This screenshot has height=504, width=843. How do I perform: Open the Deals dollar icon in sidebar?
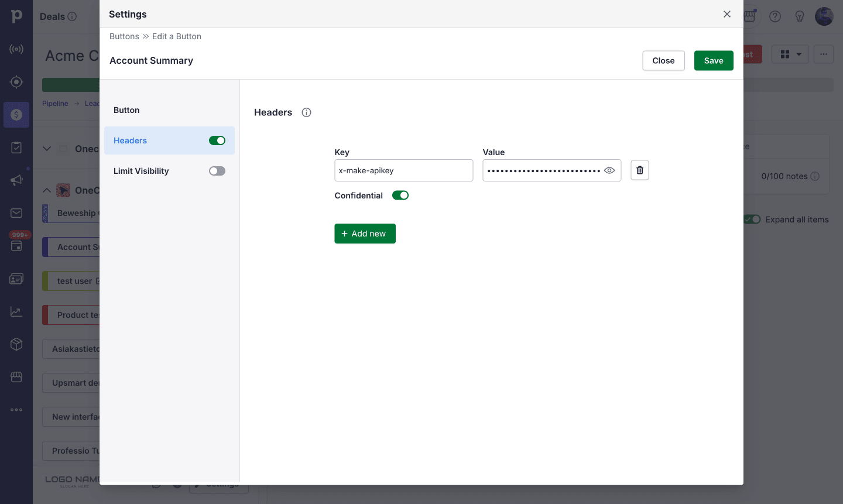[16, 115]
